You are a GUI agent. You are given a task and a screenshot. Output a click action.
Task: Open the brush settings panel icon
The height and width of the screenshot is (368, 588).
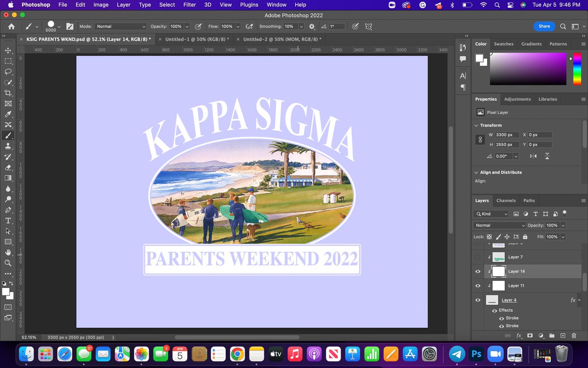click(70, 26)
